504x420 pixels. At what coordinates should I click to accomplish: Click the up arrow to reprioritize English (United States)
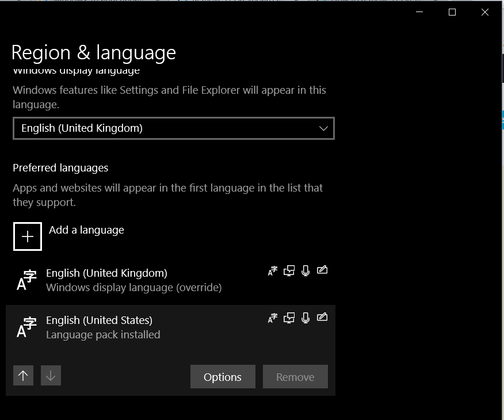23,375
